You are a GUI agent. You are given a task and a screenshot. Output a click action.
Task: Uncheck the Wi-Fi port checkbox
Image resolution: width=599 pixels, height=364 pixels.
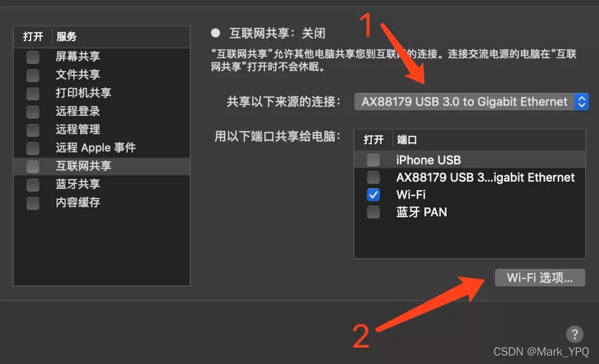[373, 195]
